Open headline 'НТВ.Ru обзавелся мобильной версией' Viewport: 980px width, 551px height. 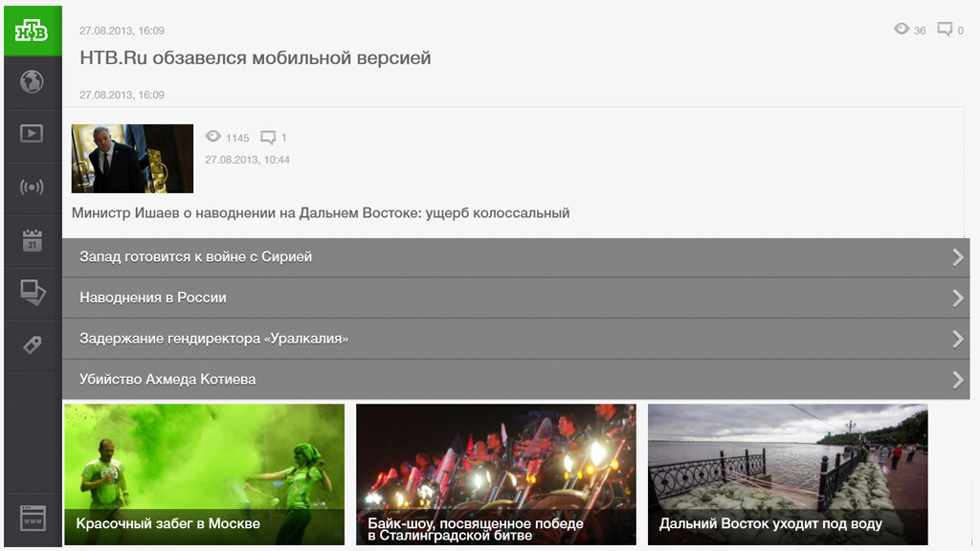[255, 58]
